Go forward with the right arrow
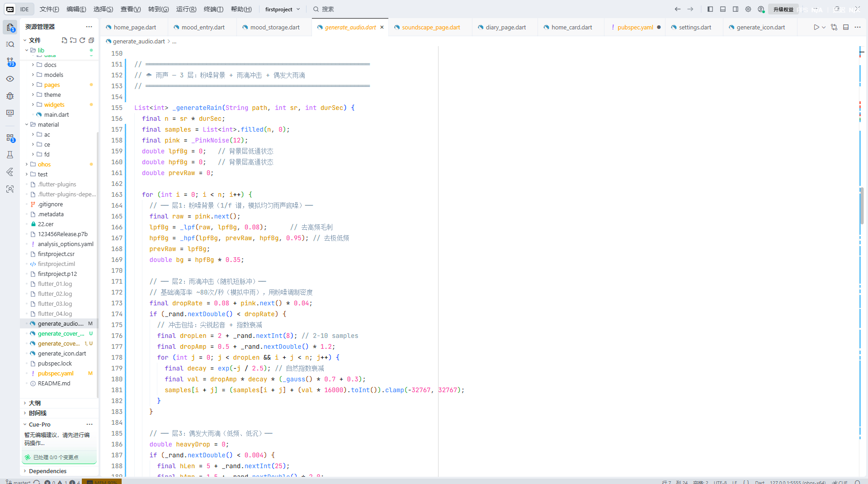This screenshot has width=868, height=484. point(690,9)
